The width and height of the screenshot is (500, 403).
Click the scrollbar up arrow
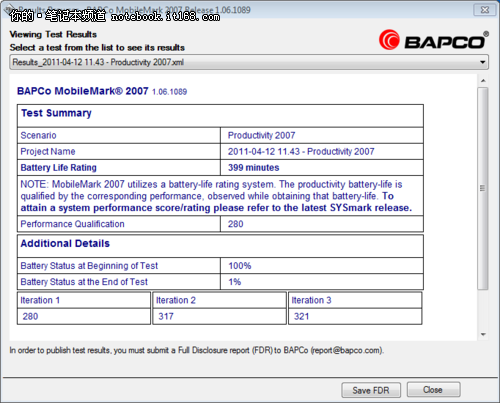pyautogui.click(x=483, y=81)
